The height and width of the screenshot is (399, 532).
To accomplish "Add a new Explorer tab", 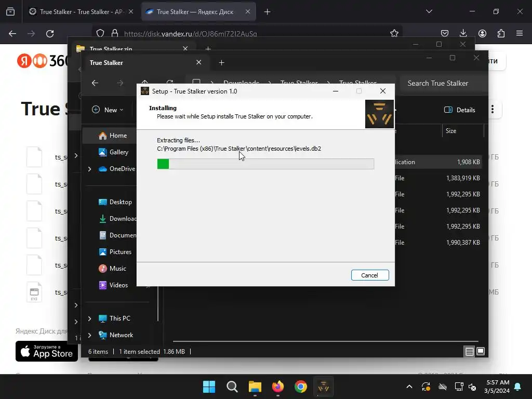I will pyautogui.click(x=221, y=63).
